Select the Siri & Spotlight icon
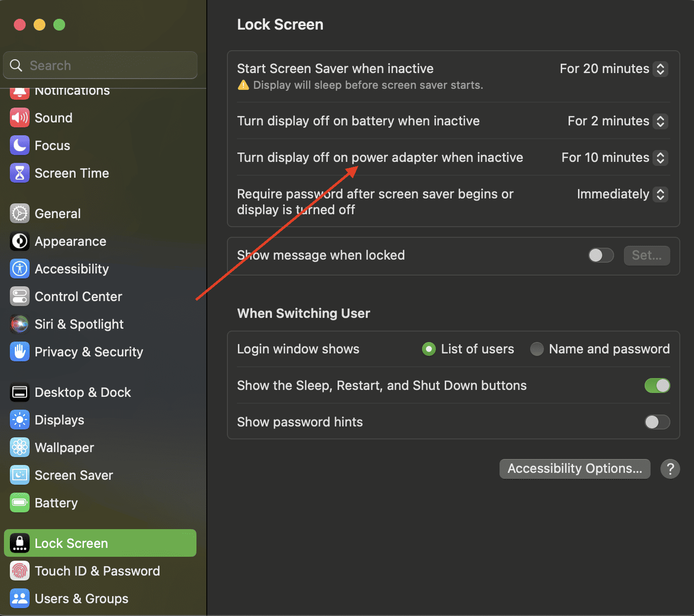Screen dimensions: 694x616 point(20,324)
